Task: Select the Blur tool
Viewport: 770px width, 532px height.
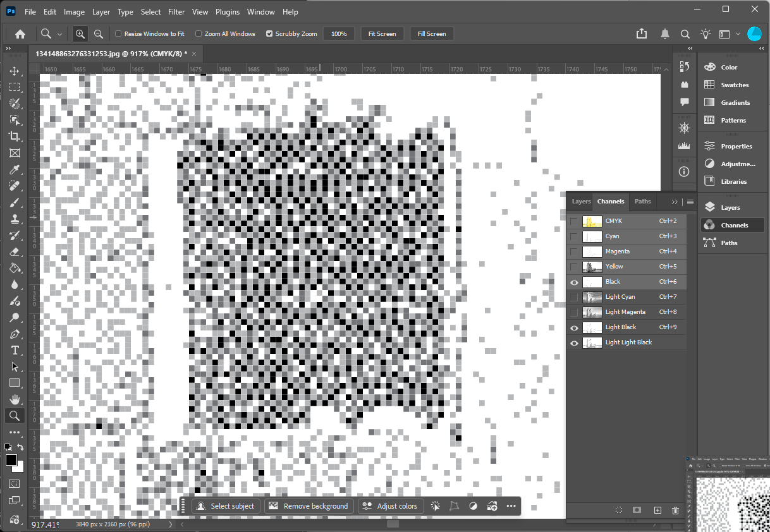Action: (x=15, y=284)
